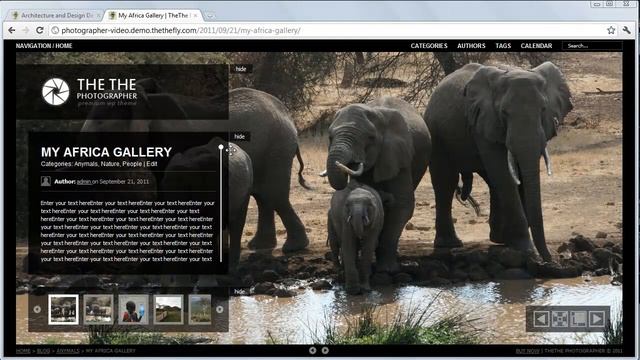Open the NAVIGATION / HOME menu
This screenshot has height=360, width=640.
44,46
